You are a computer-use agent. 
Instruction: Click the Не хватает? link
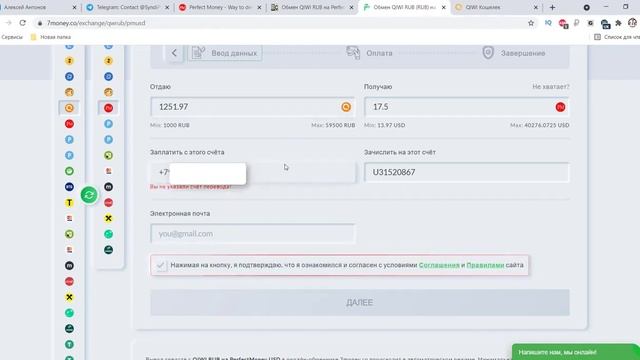pyautogui.click(x=551, y=87)
